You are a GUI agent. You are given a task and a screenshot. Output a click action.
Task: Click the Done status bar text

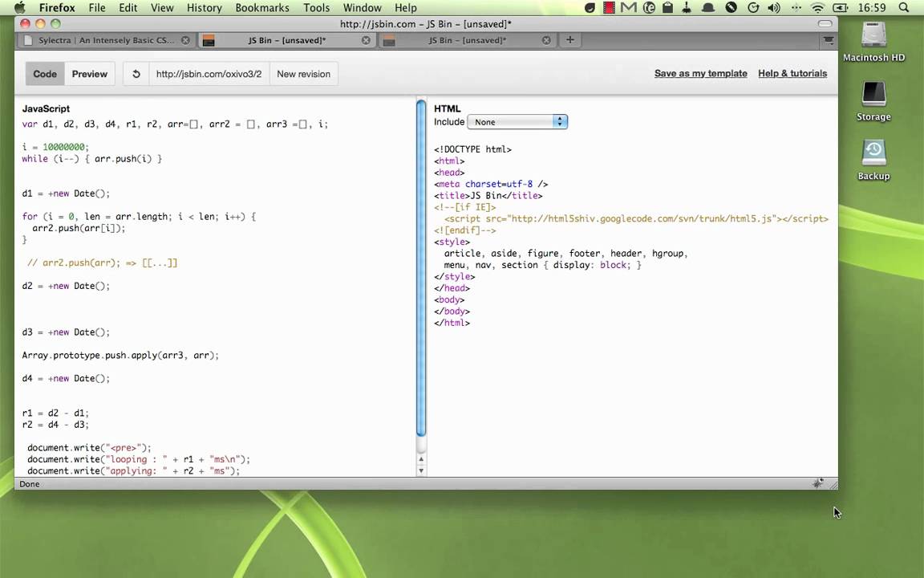pyautogui.click(x=30, y=483)
